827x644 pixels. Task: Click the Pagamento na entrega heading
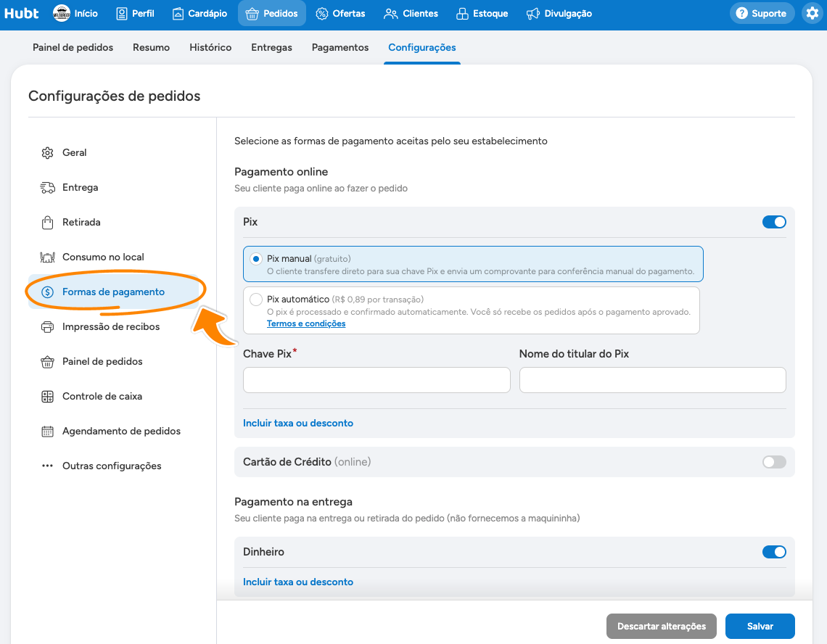point(293,502)
